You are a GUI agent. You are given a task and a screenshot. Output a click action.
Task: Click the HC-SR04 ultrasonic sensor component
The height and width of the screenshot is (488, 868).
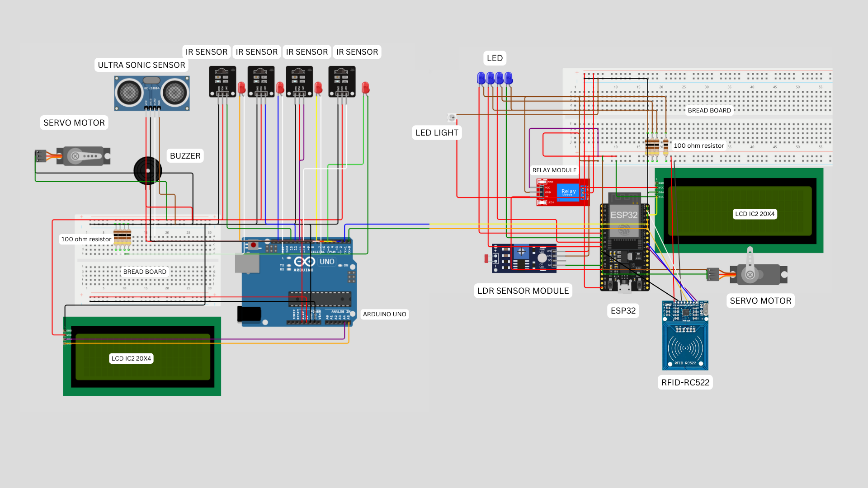(x=151, y=93)
